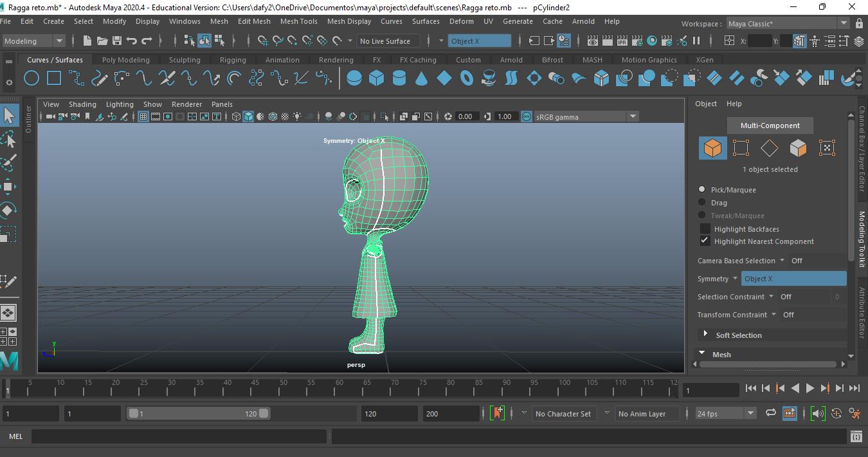
Task: Click the undo arrow icon
Action: (132, 41)
